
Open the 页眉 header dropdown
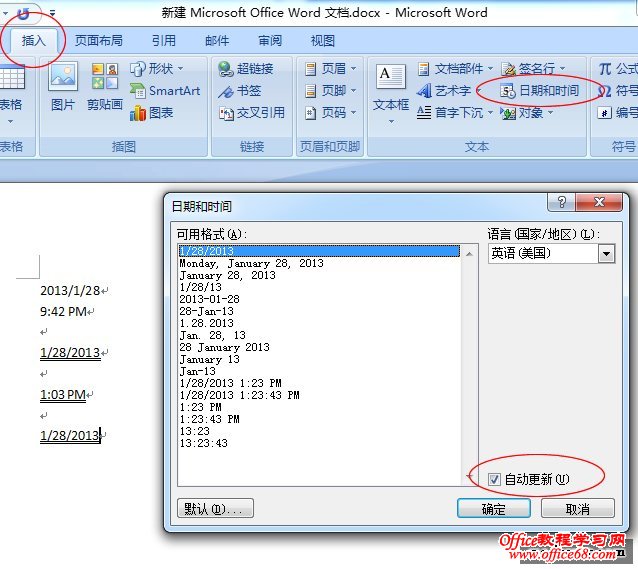tap(331, 68)
